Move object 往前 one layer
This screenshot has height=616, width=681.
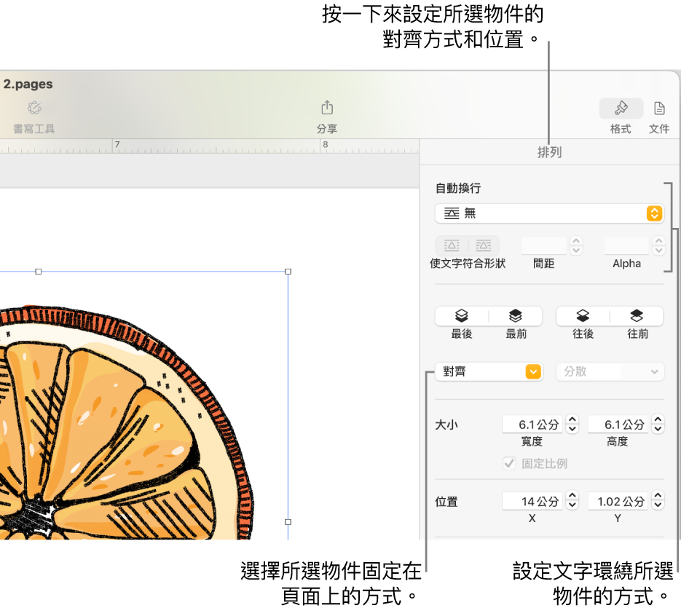637,316
